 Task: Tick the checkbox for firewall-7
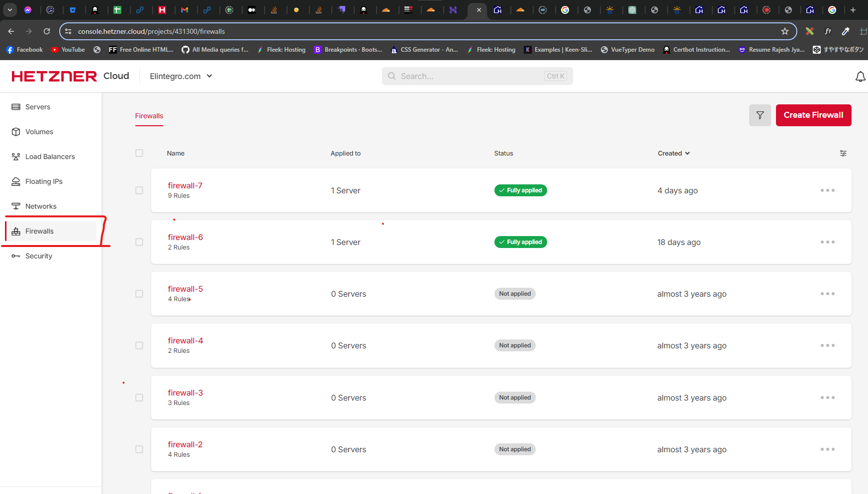click(x=139, y=190)
